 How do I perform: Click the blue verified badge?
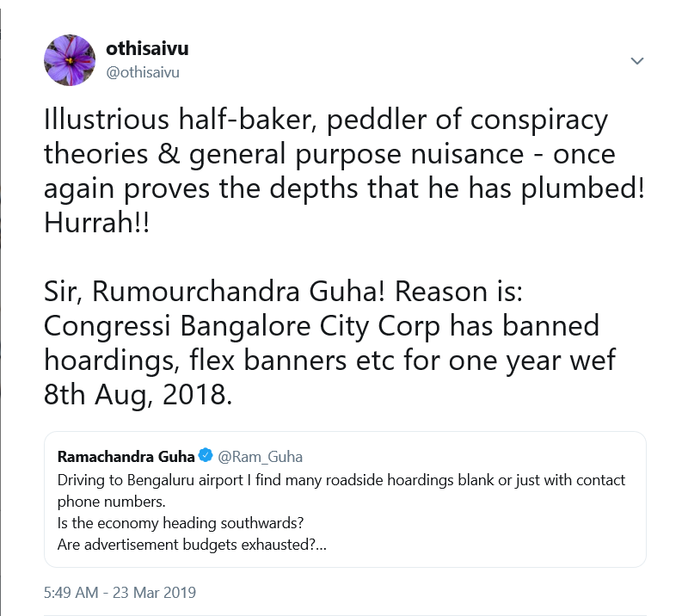[206, 455]
